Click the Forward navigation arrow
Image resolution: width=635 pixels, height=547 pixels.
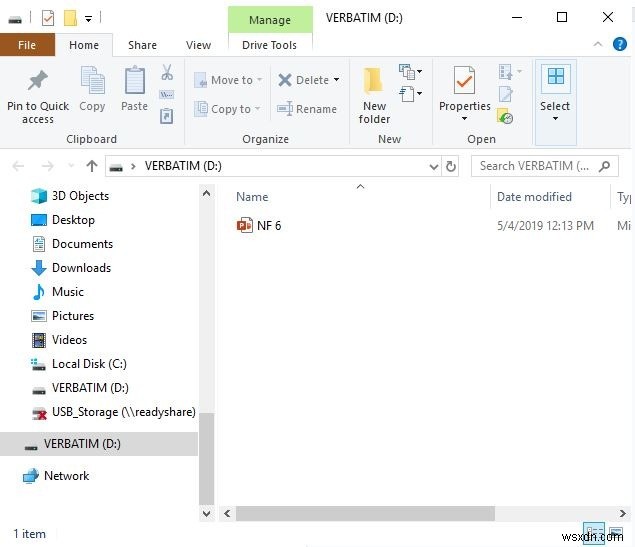coord(48,166)
